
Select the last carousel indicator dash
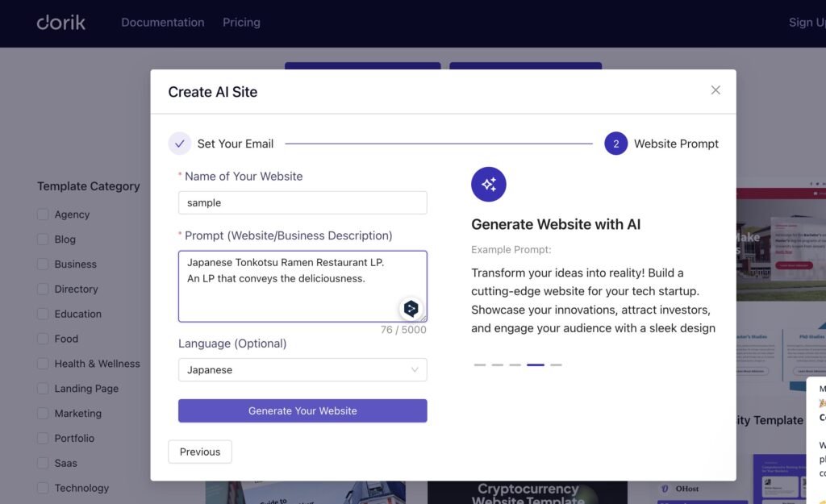click(556, 365)
